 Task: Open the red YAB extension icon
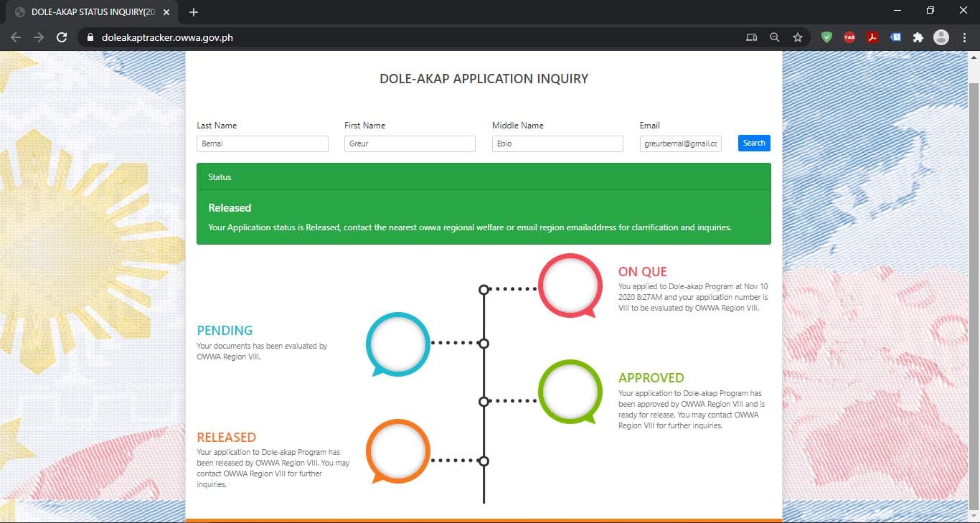[x=849, y=37]
